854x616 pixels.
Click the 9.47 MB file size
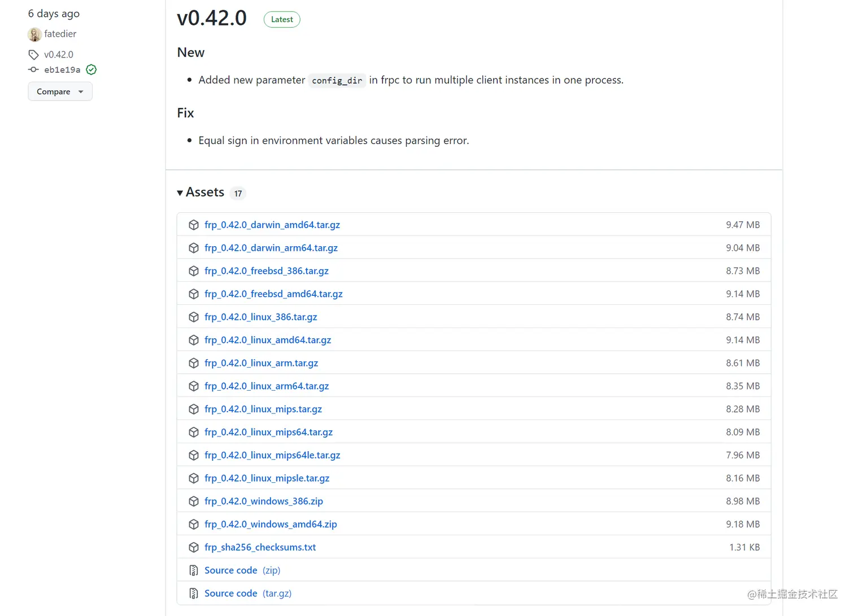coord(743,225)
